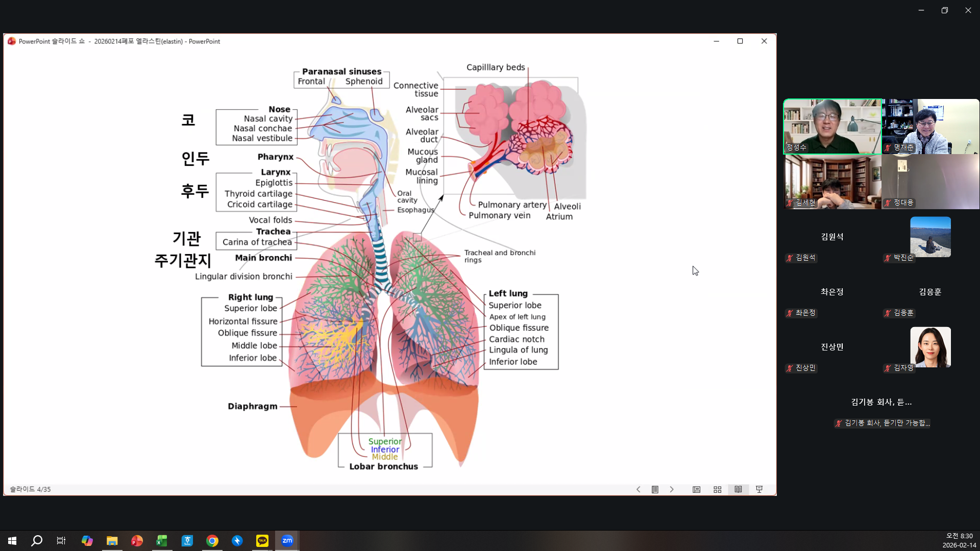Maximize the PowerPoint slideshow window
Image resolution: width=980 pixels, height=551 pixels.
[x=740, y=41]
